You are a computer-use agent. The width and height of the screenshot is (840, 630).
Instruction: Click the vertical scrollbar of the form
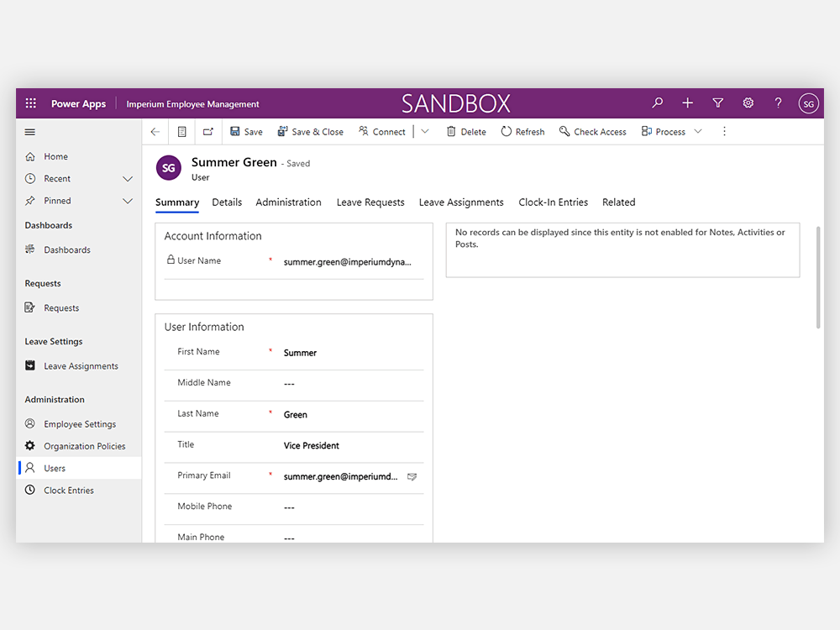pyautogui.click(x=818, y=277)
